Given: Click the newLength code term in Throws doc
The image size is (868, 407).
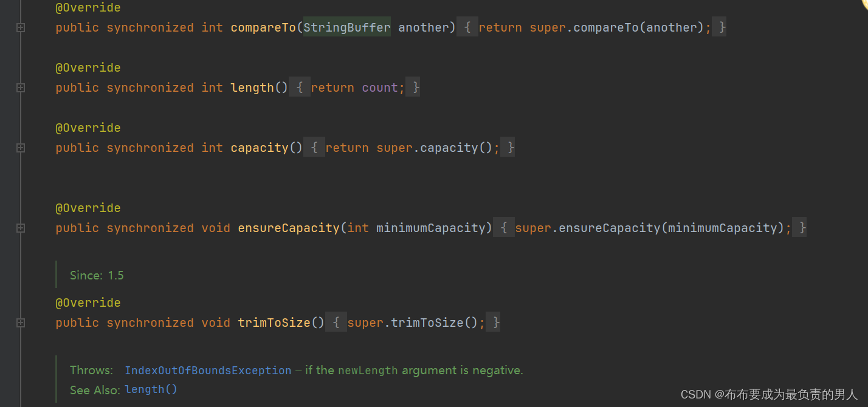Looking at the screenshot, I should 368,370.
